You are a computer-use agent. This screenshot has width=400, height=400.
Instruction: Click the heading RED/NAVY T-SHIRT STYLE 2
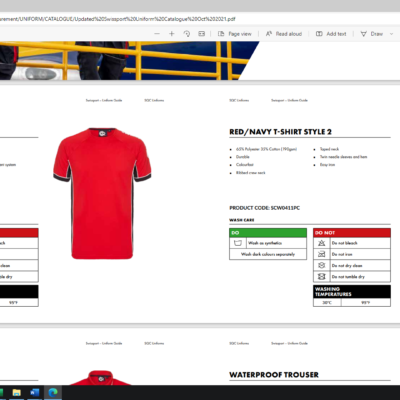(280, 132)
